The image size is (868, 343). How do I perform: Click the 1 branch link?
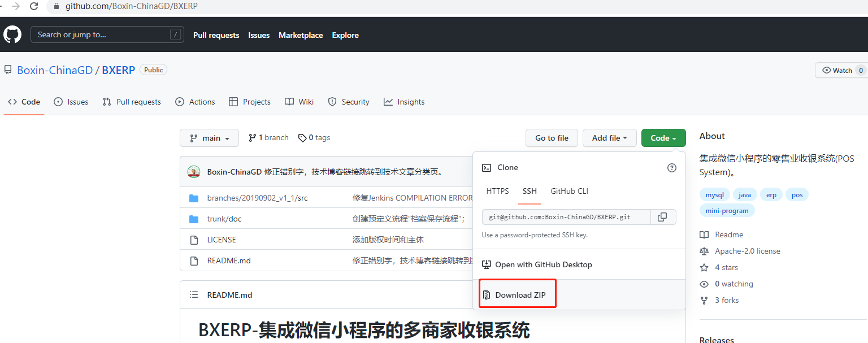[x=268, y=138]
